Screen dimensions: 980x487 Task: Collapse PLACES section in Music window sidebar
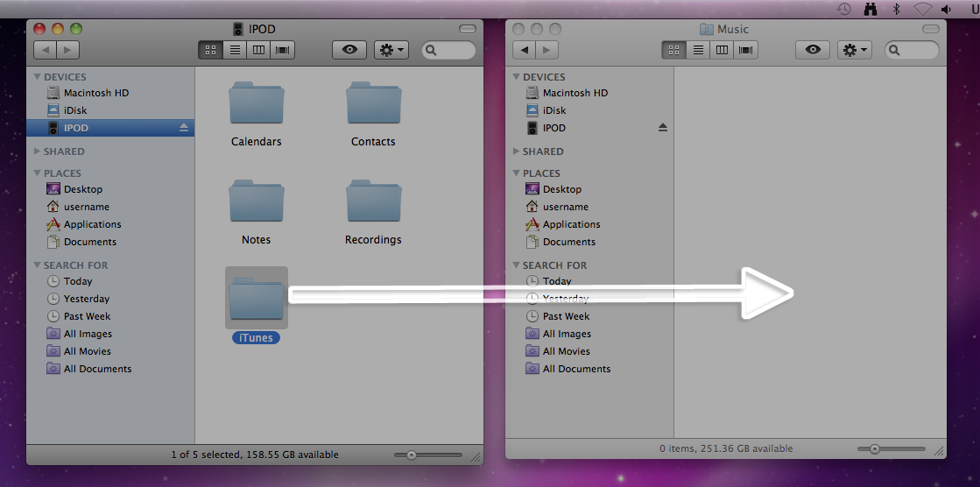pos(516,173)
